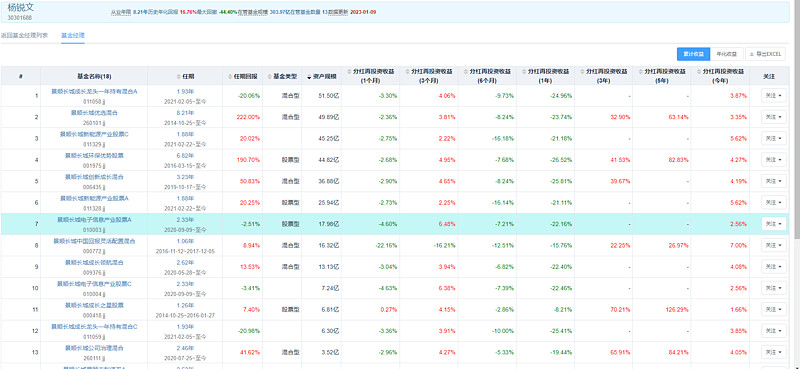Open 关注 dropdown for 景顺长城优选混合 row
The image size is (800, 369).
click(774, 117)
